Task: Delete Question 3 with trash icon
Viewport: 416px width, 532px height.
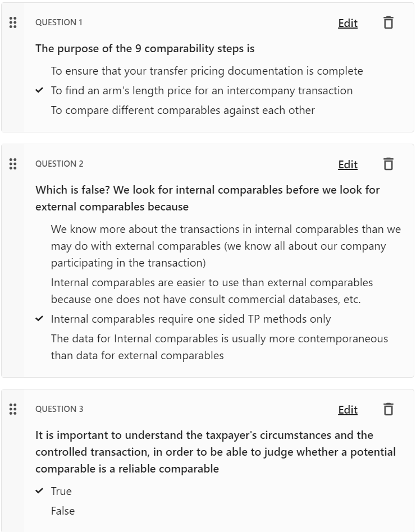Action: tap(388, 409)
